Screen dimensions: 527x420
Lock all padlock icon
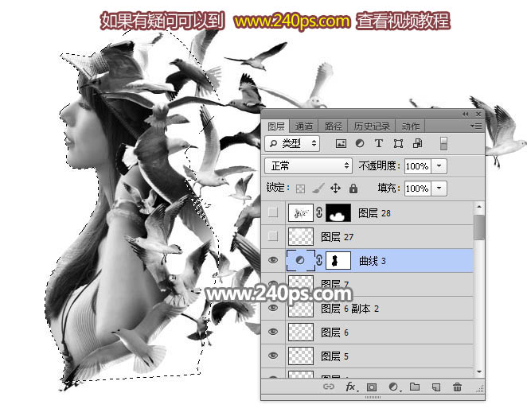[353, 189]
